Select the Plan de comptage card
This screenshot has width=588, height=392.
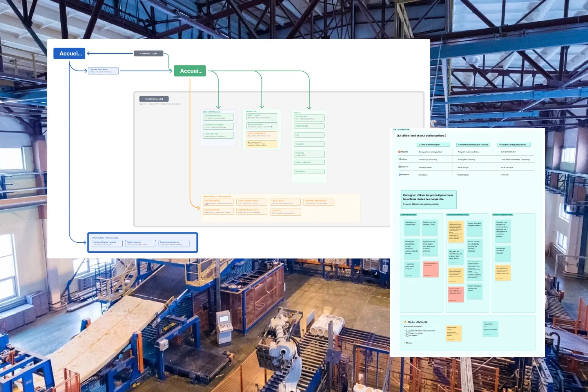tap(218, 202)
